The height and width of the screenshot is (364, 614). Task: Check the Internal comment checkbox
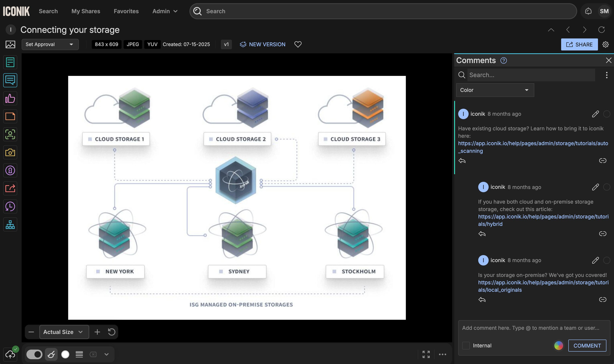[466, 345]
